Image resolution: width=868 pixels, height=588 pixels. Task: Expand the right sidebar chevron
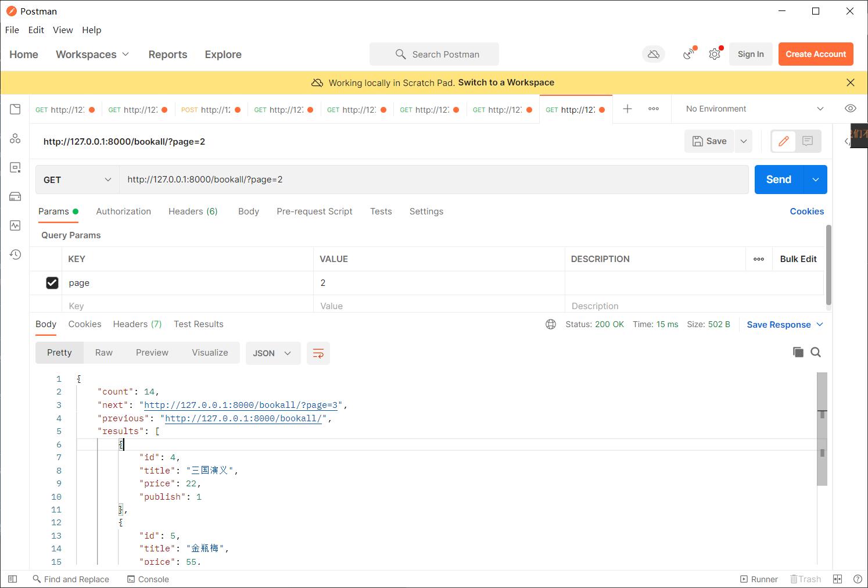click(x=847, y=141)
